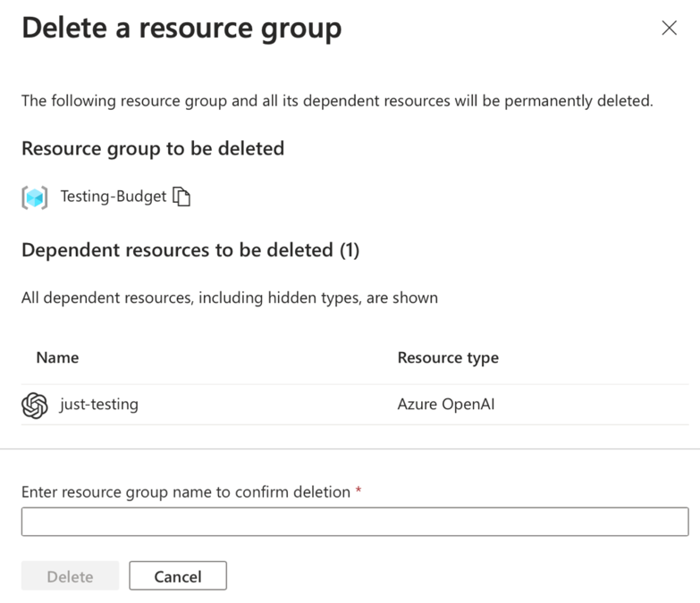Copy the Testing-Budget name to clipboard
This screenshot has width=700, height=603.
(x=181, y=197)
